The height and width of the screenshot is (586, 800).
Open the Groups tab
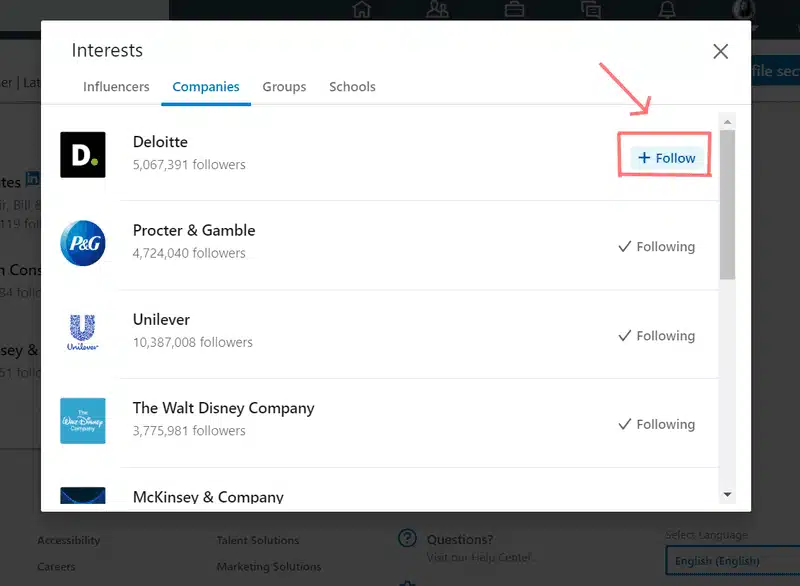[284, 87]
